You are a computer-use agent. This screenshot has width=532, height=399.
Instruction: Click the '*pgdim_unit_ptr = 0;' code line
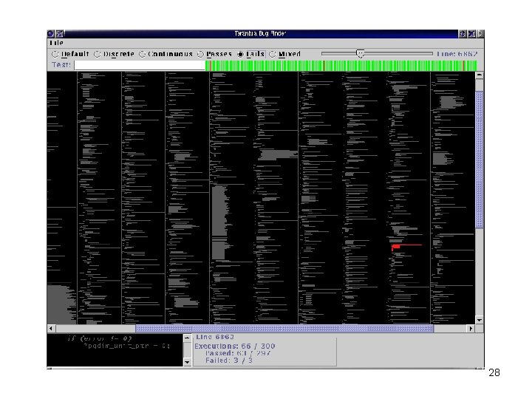coord(126,346)
